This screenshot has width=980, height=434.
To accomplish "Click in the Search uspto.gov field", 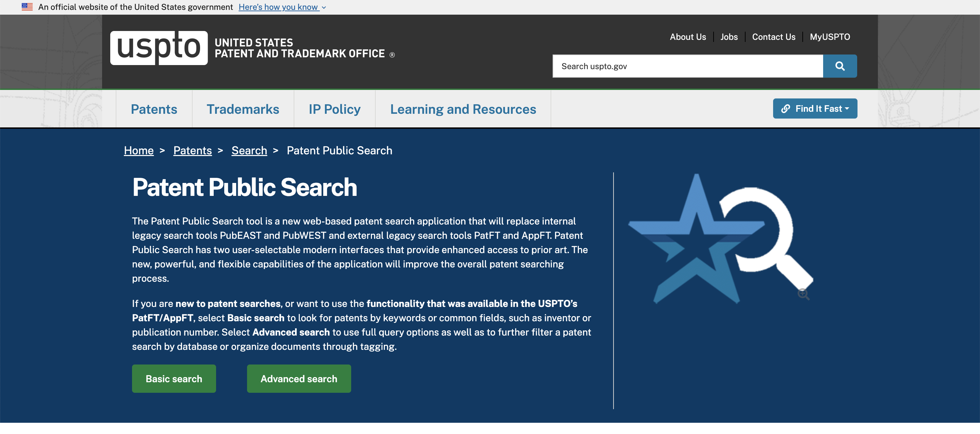I will tap(687, 66).
